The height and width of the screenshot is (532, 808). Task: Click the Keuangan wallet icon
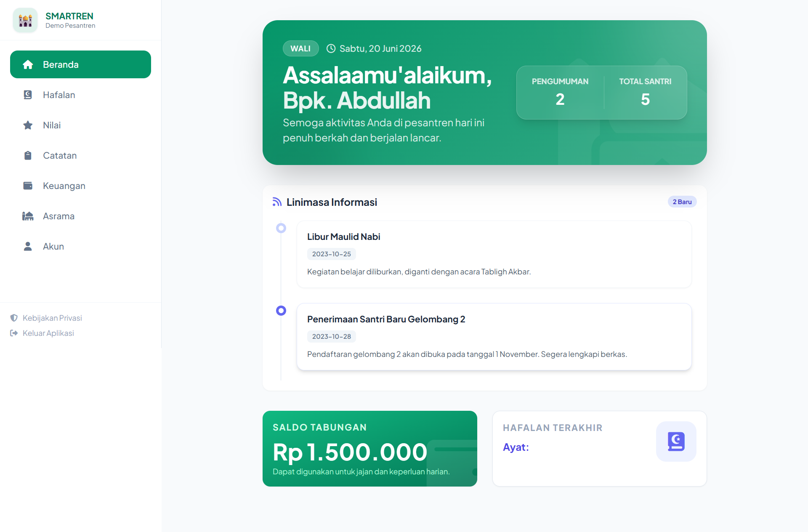(28, 186)
